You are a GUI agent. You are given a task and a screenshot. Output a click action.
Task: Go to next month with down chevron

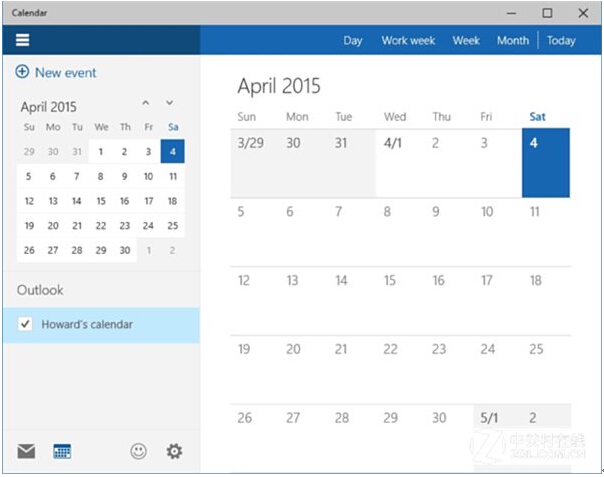170,103
